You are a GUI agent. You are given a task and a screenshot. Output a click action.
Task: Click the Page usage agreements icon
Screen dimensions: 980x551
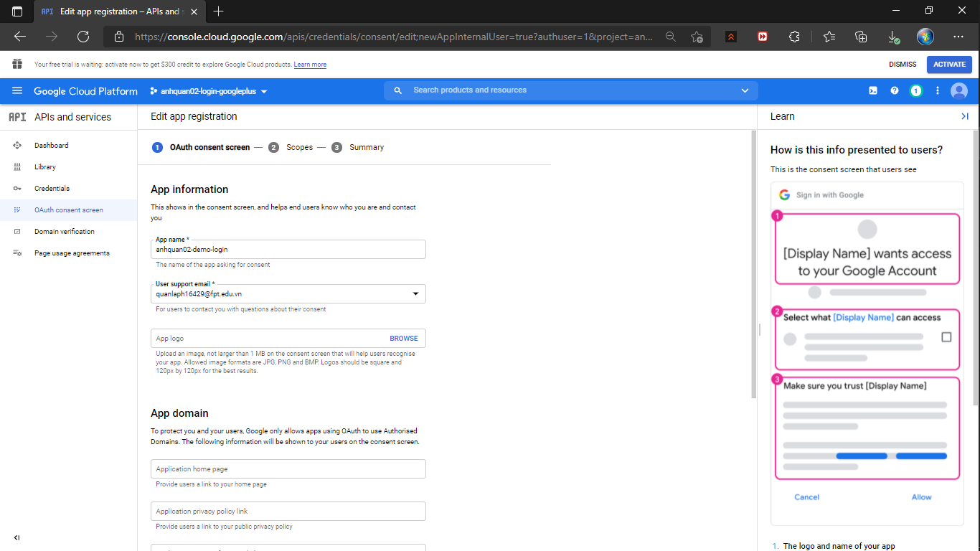17,253
